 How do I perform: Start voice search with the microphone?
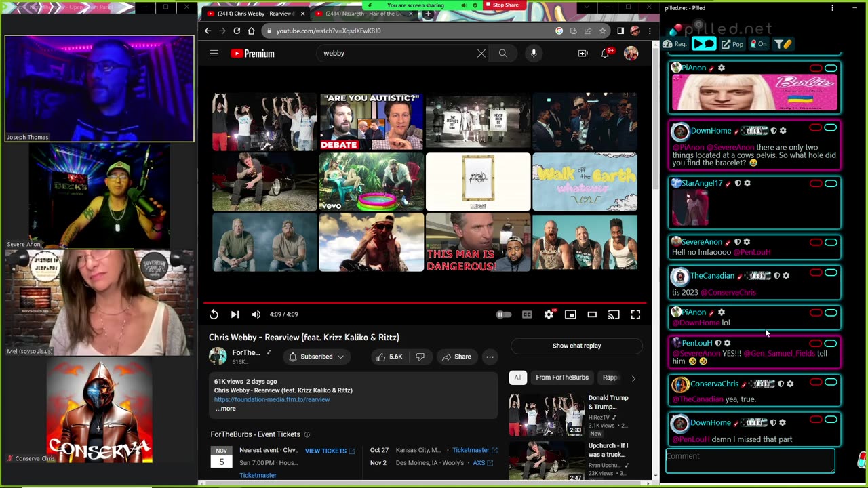click(x=534, y=54)
